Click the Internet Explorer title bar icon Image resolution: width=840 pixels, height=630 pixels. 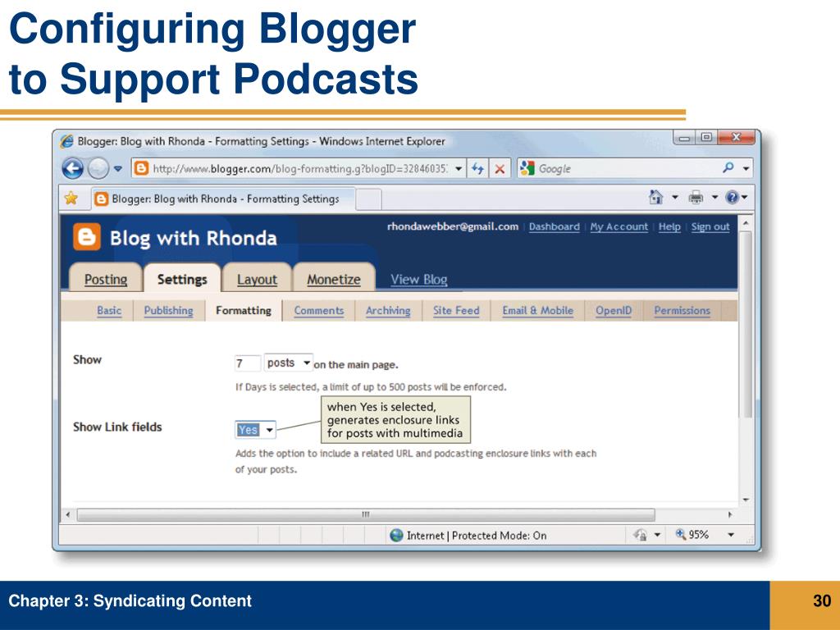[x=67, y=141]
